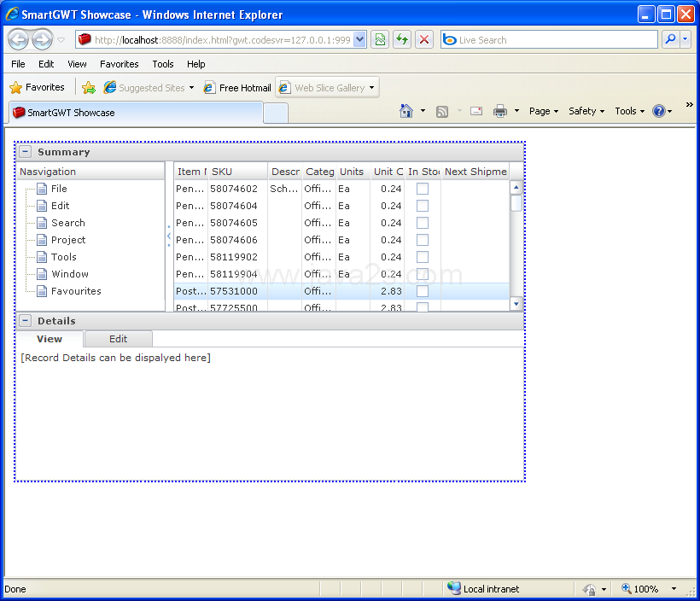Switch to the Edit tab in Details
The height and width of the screenshot is (601, 700).
pos(119,339)
